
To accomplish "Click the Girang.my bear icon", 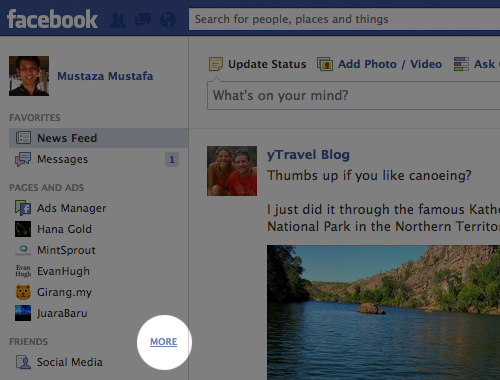I will click(23, 292).
